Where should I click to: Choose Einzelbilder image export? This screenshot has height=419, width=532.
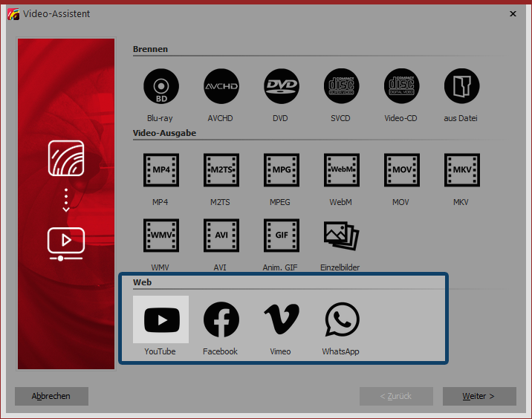click(x=341, y=236)
